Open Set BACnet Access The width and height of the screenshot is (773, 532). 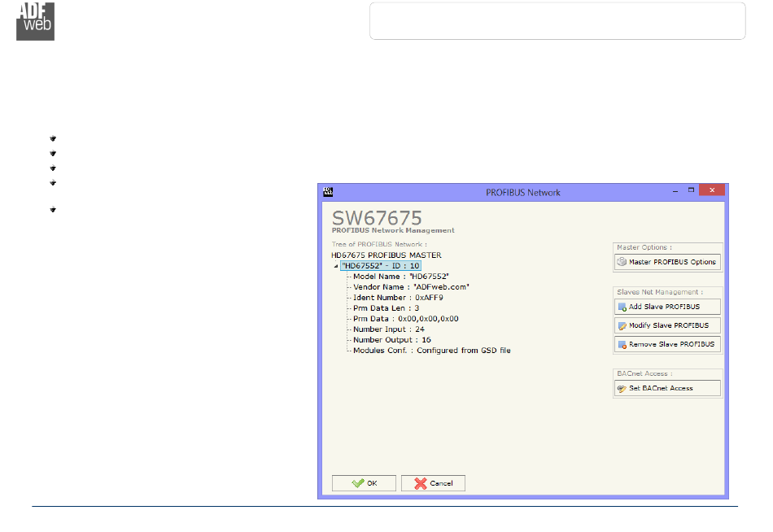[667, 389]
